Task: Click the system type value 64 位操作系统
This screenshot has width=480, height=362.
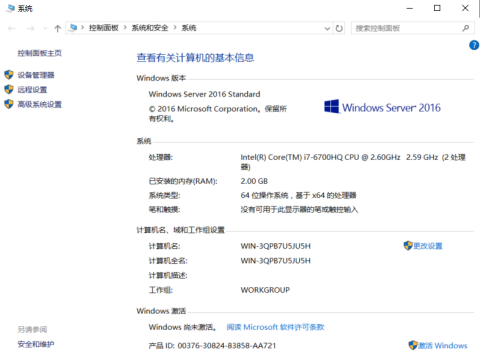Action: tap(299, 195)
